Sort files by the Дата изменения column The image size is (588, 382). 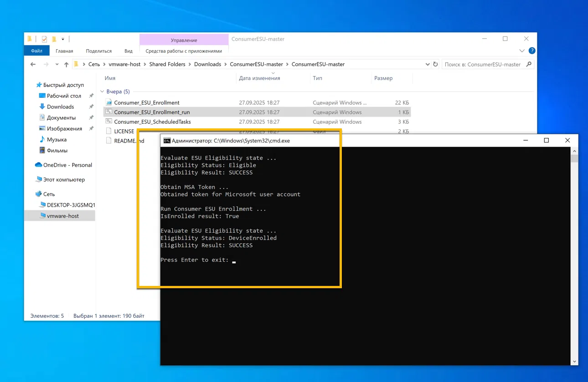click(259, 78)
